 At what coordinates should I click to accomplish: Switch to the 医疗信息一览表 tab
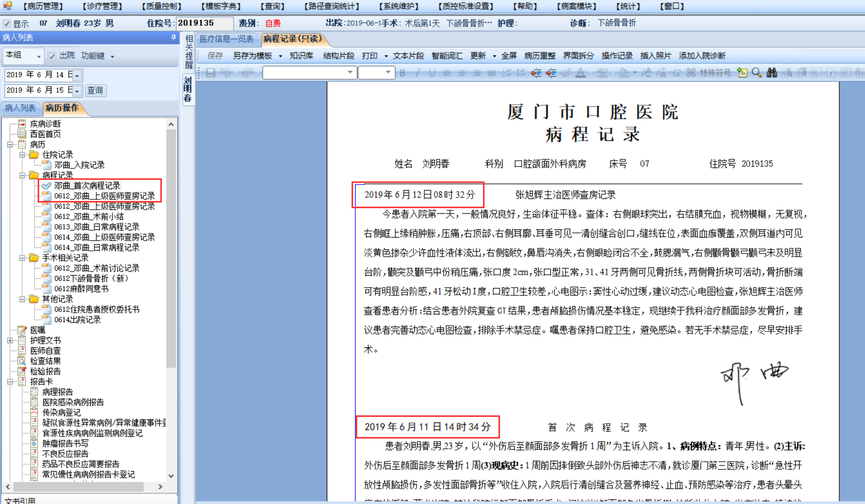(x=227, y=39)
